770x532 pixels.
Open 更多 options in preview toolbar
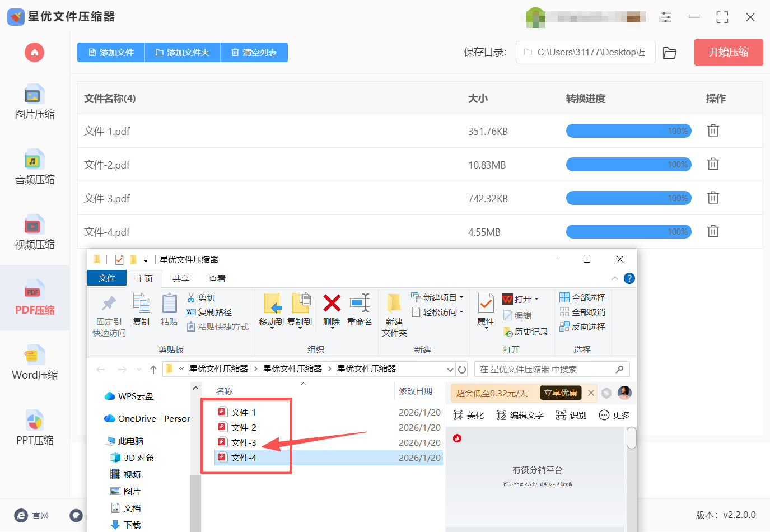[x=614, y=415]
